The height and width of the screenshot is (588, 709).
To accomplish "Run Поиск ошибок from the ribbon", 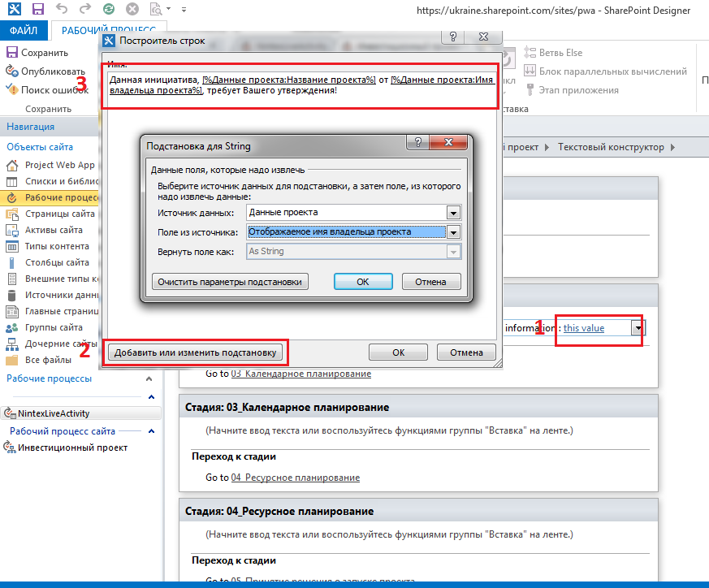I will (47, 90).
